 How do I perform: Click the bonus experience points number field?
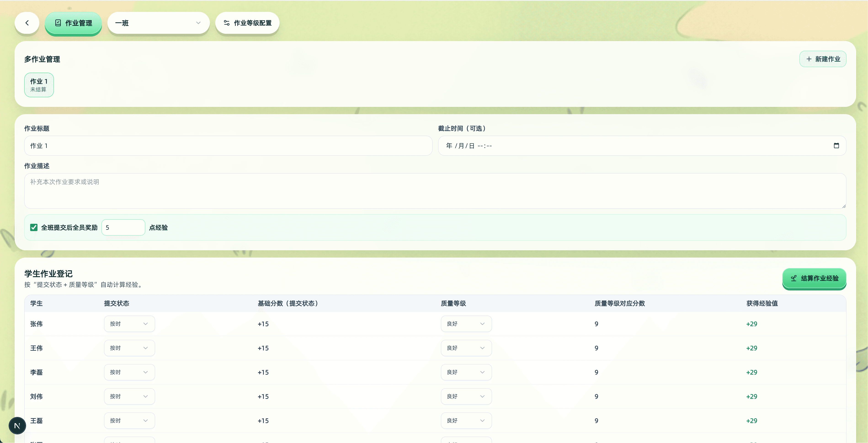123,228
